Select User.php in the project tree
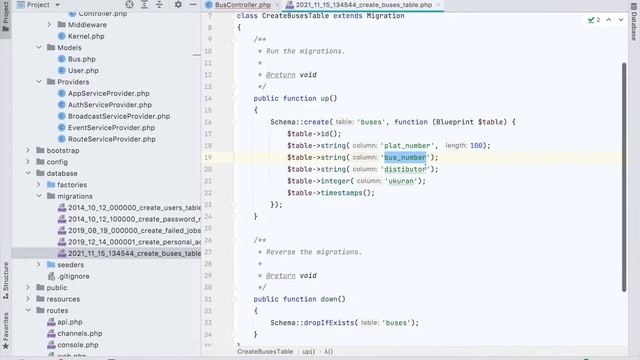Image resolution: width=640 pixels, height=360 pixels. point(83,70)
